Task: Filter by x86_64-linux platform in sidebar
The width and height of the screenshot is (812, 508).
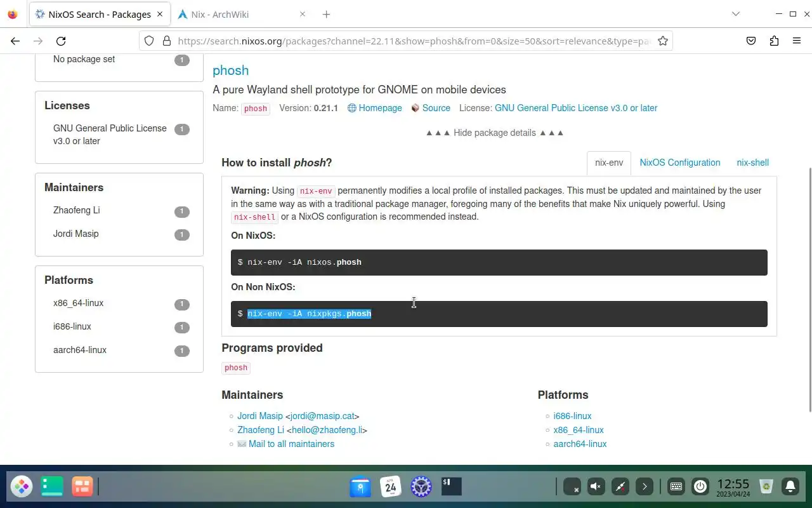Action: pos(119,304)
